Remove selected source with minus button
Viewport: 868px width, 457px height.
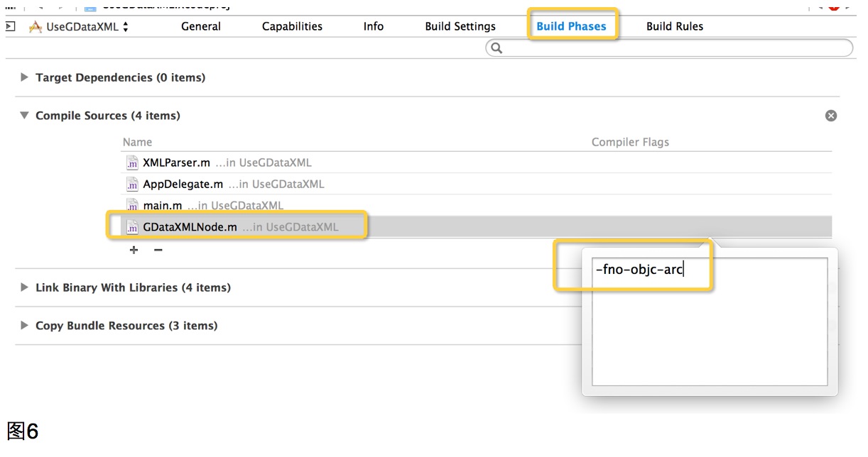point(158,250)
